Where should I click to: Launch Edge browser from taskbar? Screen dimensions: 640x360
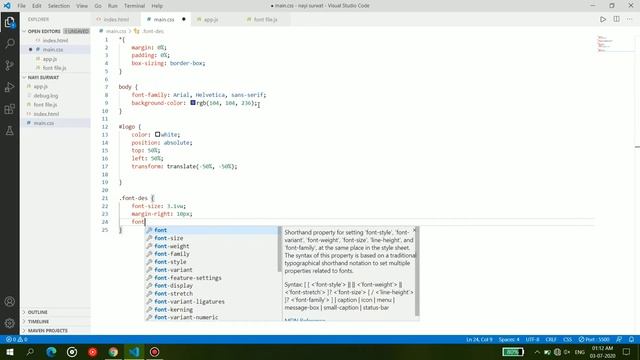pyautogui.click(x=51, y=352)
